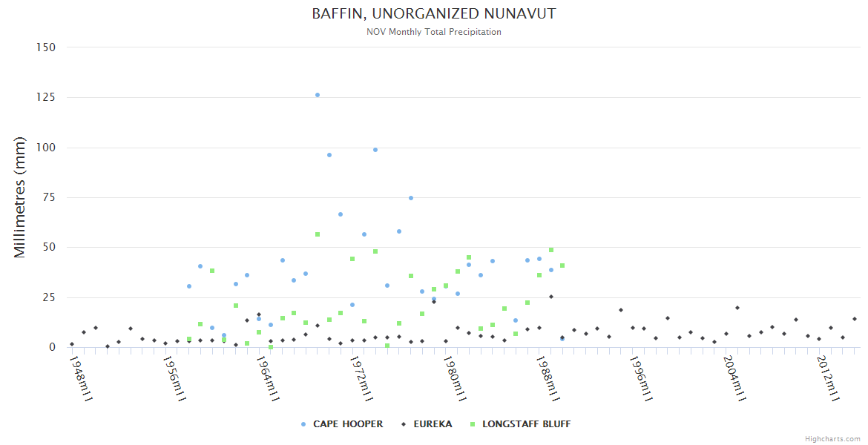Screen dimensions: 868x445
Task: Click the 1948m11 x-axis label
Action: [x=81, y=379]
